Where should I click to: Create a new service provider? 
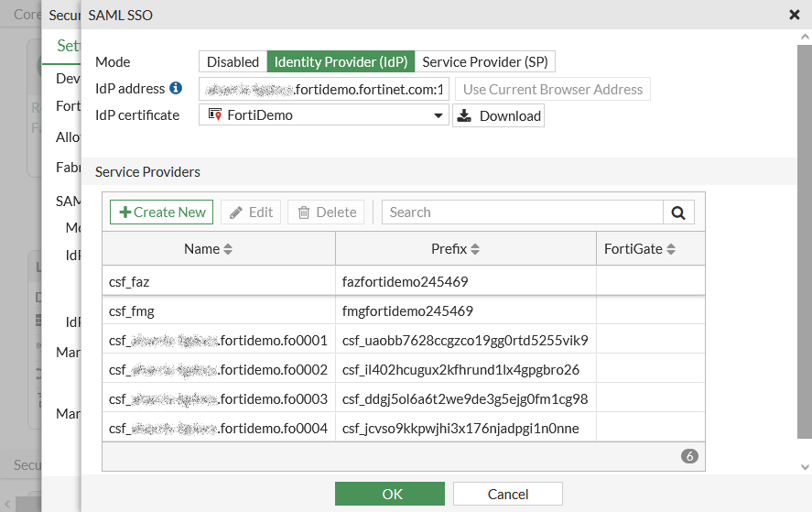162,212
